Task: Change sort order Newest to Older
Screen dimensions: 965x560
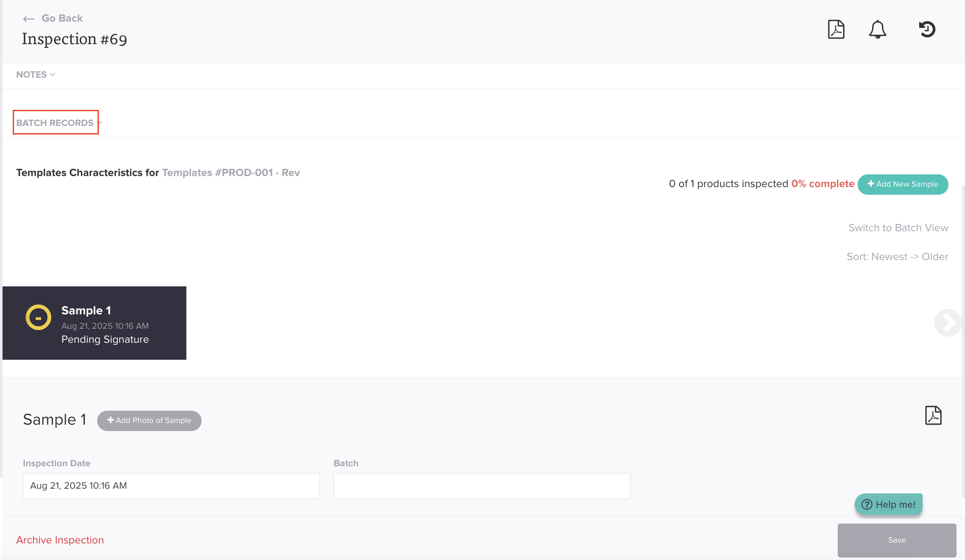Action: coord(897,257)
